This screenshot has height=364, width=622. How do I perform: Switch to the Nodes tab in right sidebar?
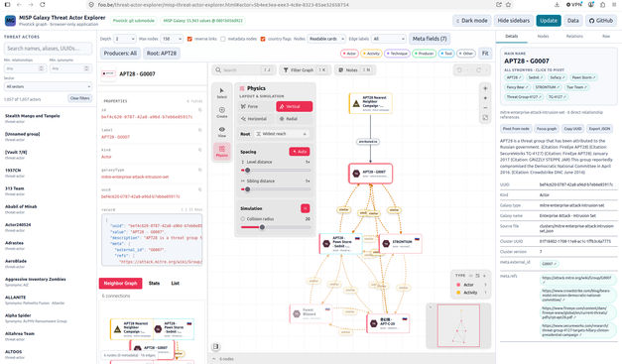click(543, 36)
